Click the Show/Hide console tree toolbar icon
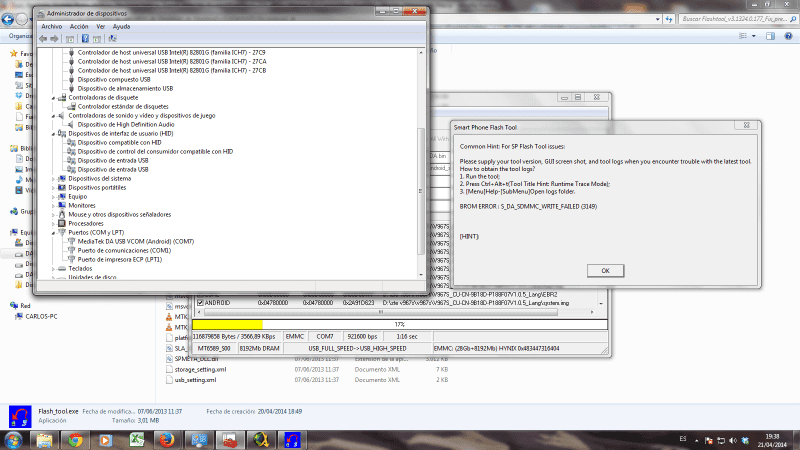The image size is (800, 450). coord(70,39)
